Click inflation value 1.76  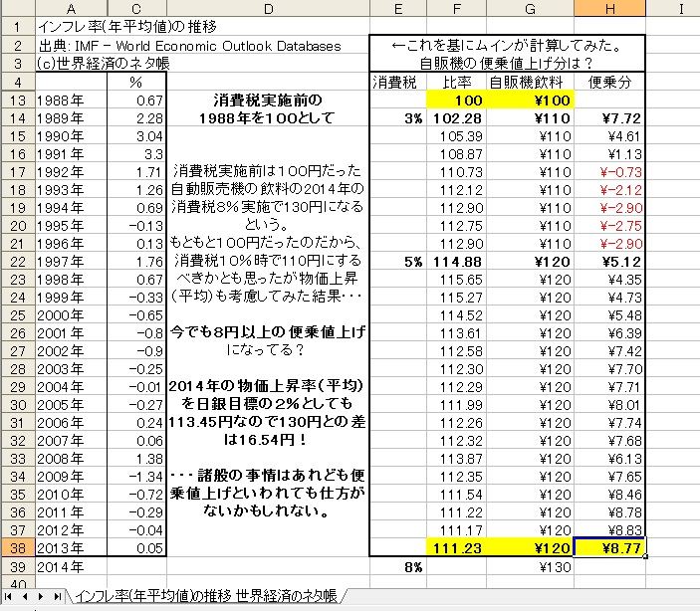(x=136, y=262)
